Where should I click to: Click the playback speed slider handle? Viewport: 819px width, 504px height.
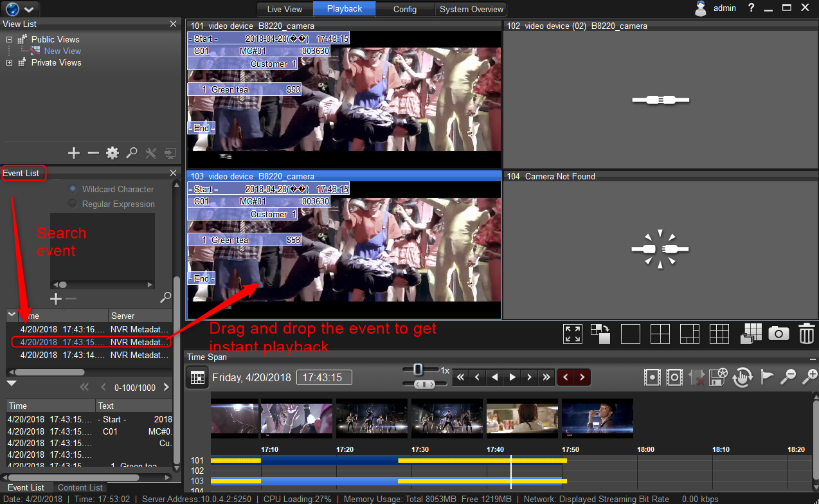pyautogui.click(x=418, y=370)
